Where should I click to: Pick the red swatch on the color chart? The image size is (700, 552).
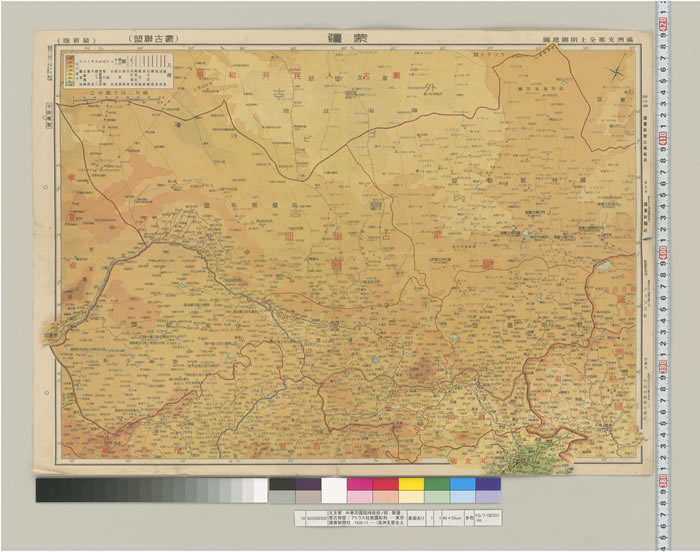pyautogui.click(x=384, y=484)
